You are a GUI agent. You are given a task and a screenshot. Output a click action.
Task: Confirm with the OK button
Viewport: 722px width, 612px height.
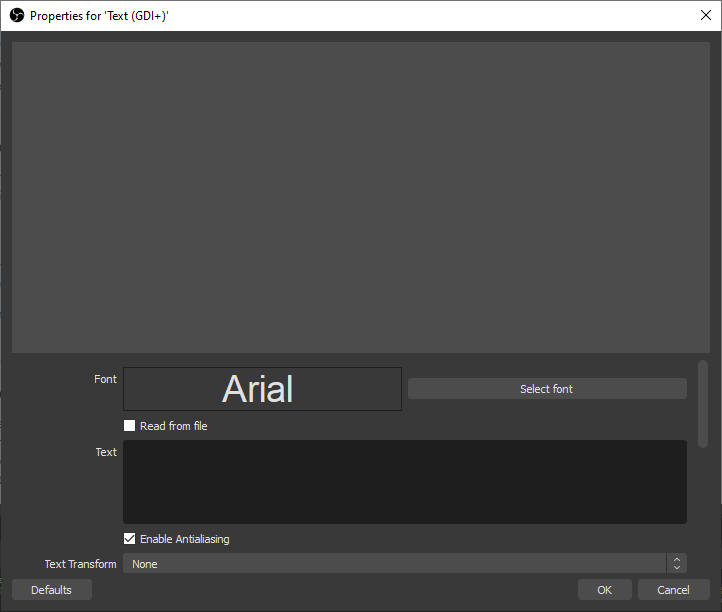605,590
